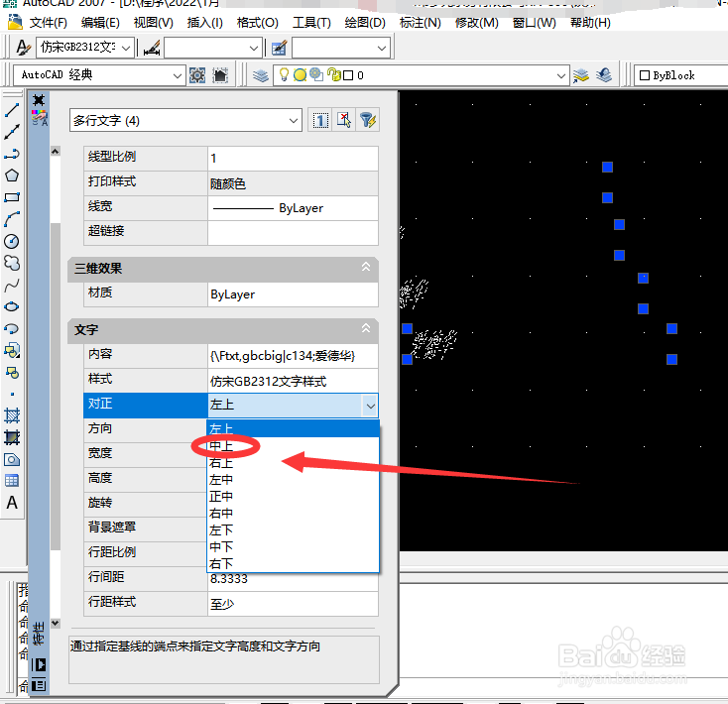
Task: Click the 内容 text content field
Action: click(x=293, y=356)
